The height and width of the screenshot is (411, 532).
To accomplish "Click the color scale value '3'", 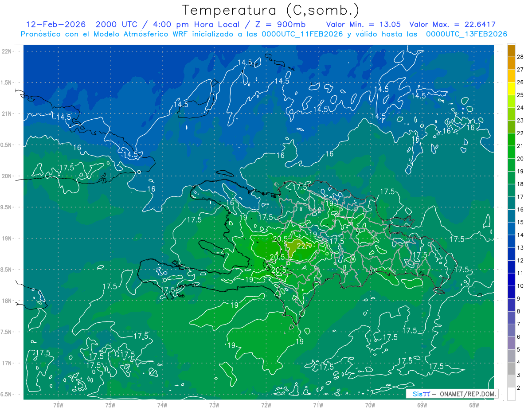I will click(x=519, y=376).
